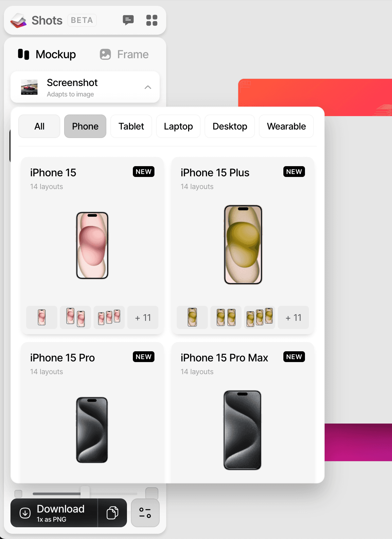This screenshot has width=392, height=539.
Task: Click the size slider track
Action: 85,494
